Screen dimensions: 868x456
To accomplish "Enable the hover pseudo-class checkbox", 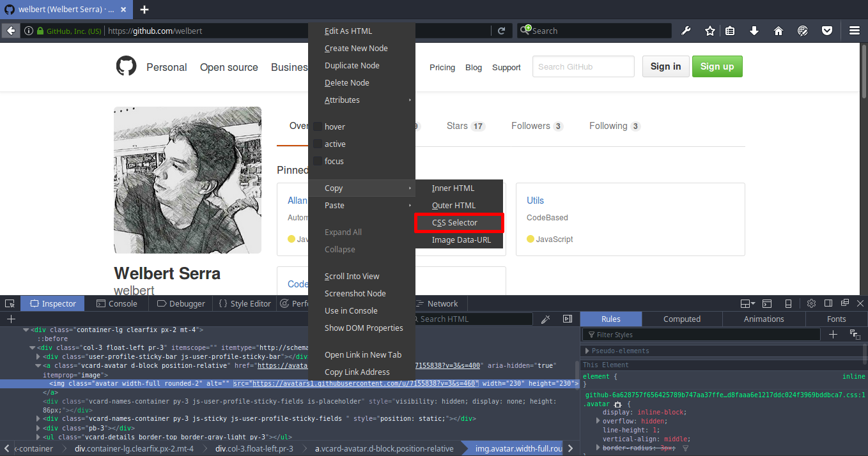I will [x=318, y=126].
